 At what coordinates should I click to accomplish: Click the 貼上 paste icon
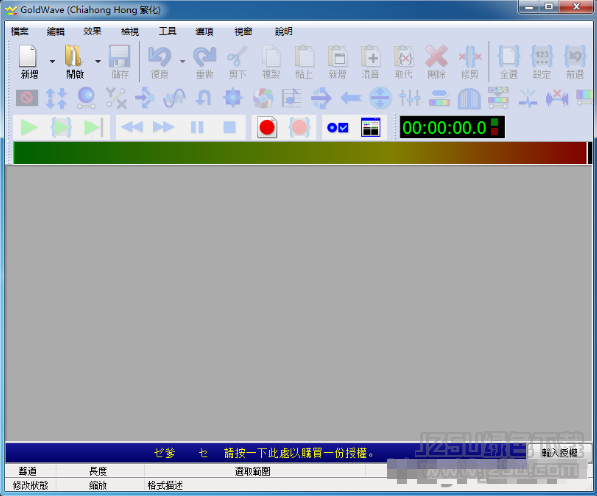coord(304,56)
